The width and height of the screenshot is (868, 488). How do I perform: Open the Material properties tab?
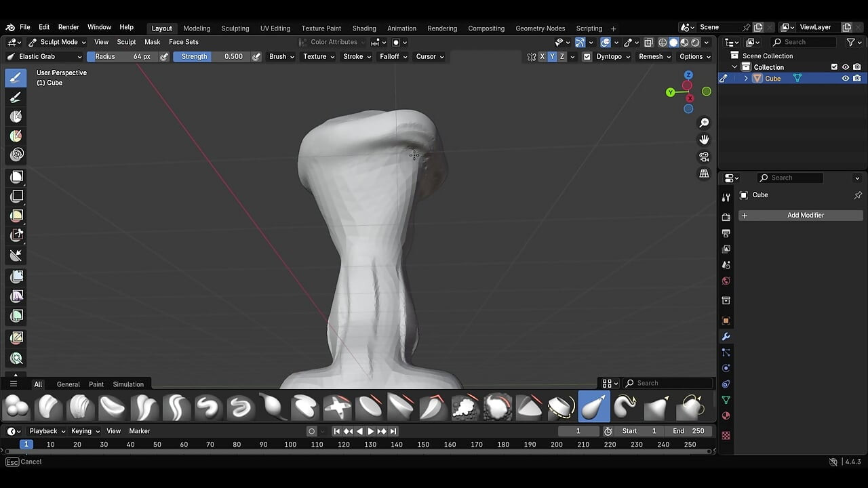point(726,415)
